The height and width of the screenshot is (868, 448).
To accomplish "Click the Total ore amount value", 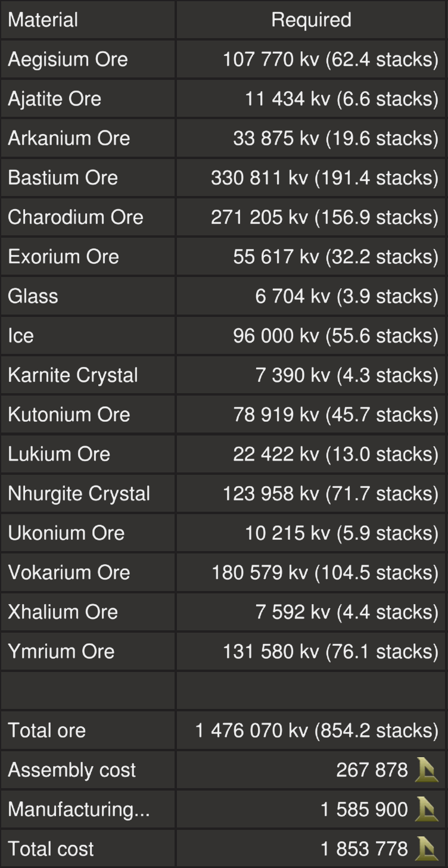I will point(316,730).
